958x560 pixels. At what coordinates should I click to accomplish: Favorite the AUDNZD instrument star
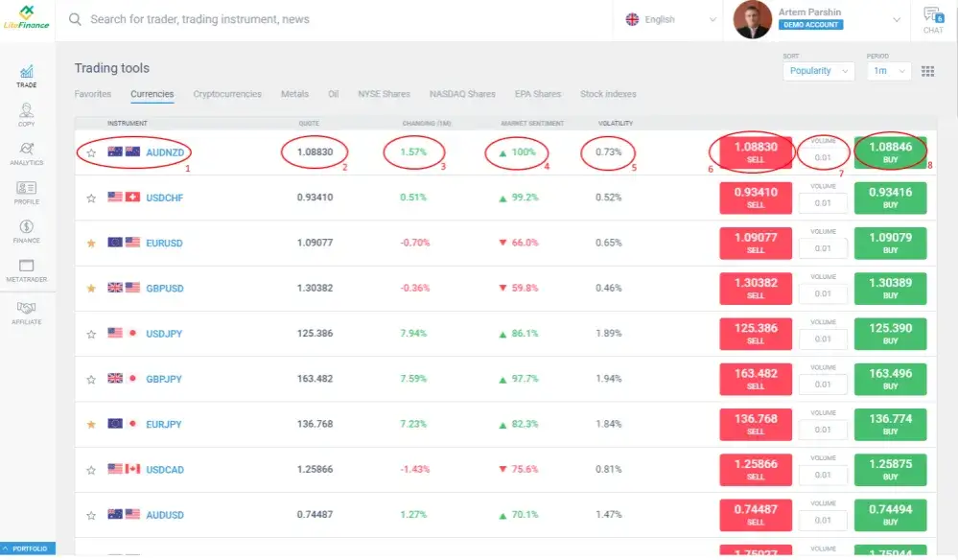(x=91, y=152)
